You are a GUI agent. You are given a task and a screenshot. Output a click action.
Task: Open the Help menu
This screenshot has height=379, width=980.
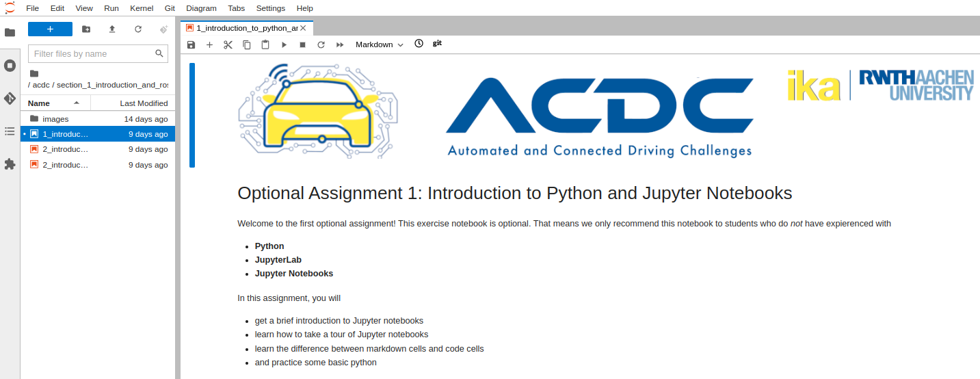click(x=305, y=8)
